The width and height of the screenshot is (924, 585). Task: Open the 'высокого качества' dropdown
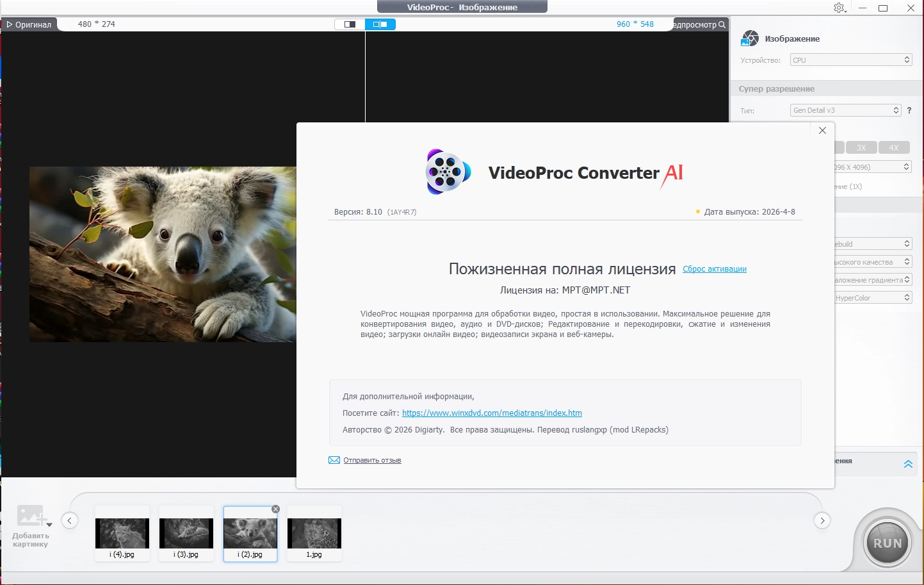coord(873,261)
